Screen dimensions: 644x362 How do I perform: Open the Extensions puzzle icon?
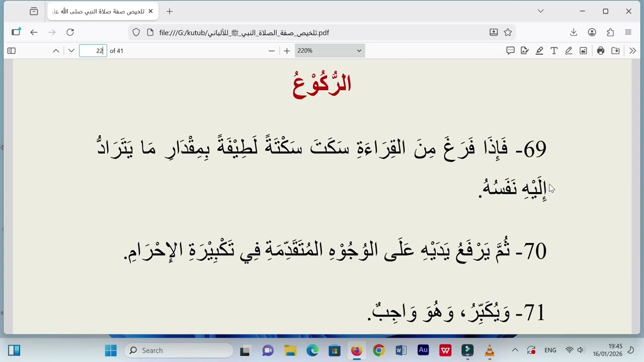pyautogui.click(x=610, y=32)
